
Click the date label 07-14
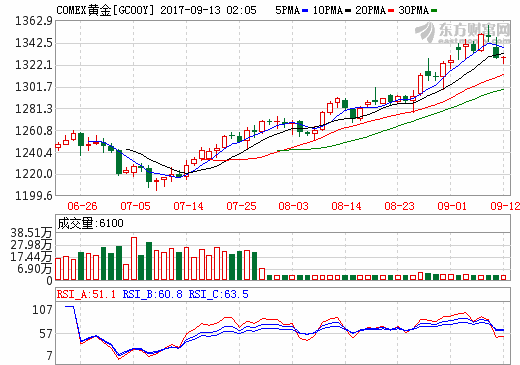click(188, 206)
